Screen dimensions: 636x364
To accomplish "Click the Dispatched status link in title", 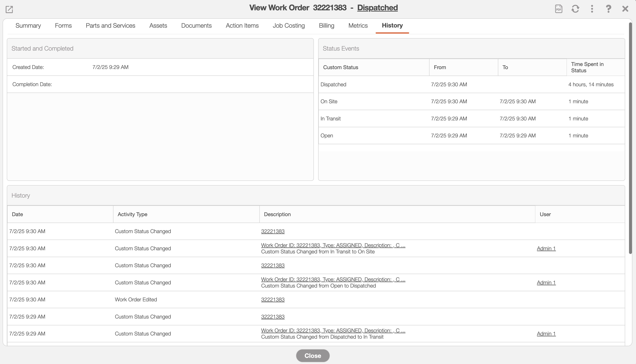I will (x=377, y=8).
